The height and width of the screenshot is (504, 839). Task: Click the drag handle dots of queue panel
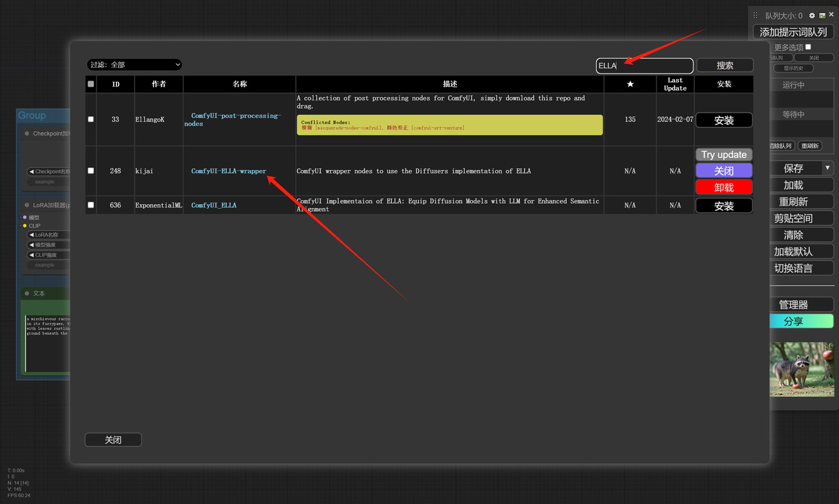[x=756, y=16]
